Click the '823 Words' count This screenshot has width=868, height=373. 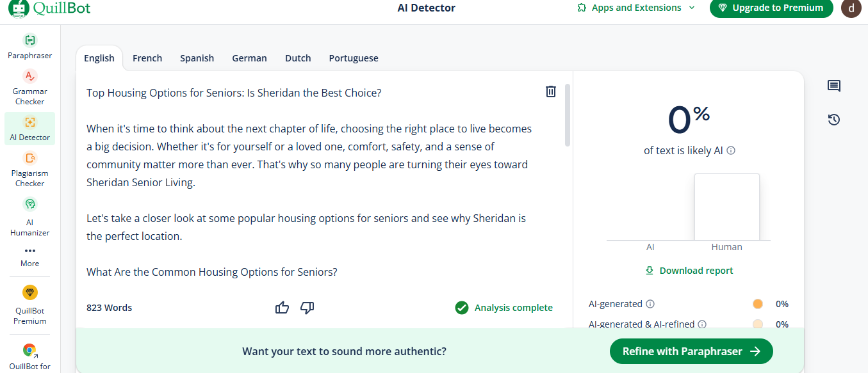[x=110, y=308]
